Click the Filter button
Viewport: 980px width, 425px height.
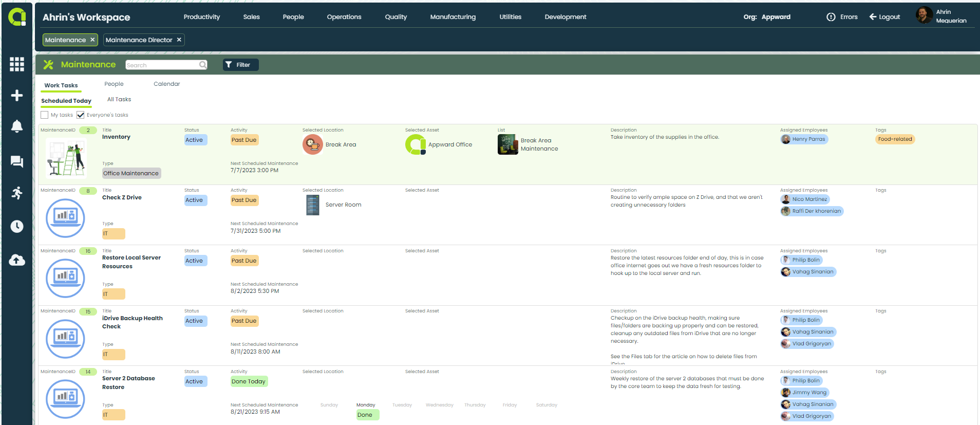tap(241, 65)
